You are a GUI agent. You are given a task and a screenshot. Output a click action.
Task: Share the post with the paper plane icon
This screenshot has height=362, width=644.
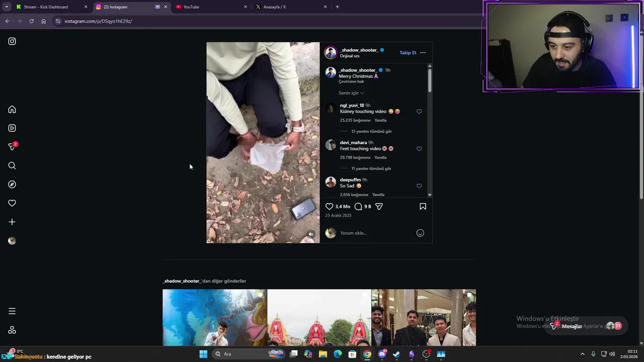(x=379, y=207)
